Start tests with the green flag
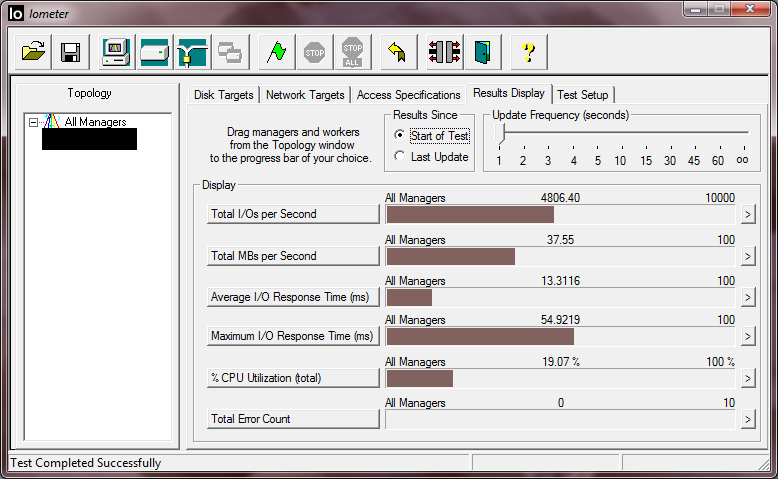 click(276, 52)
